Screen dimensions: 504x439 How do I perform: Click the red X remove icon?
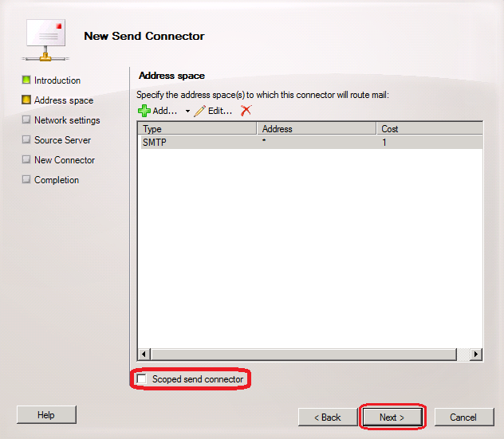click(x=246, y=111)
